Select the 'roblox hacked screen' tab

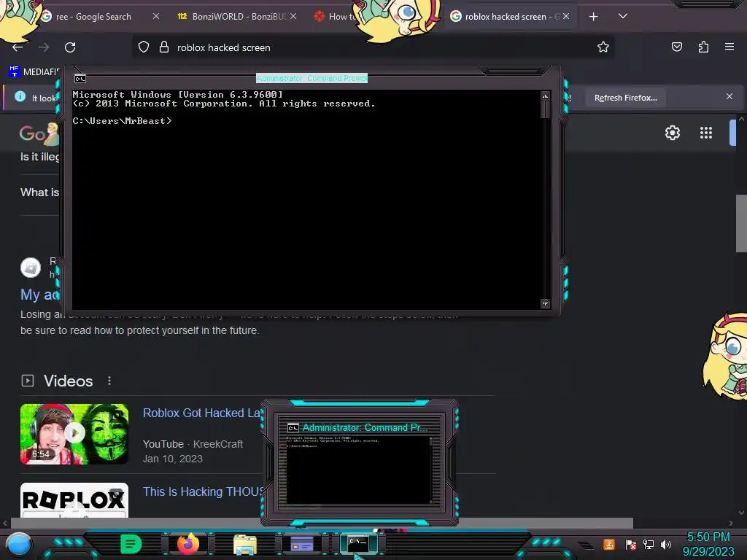505,17
